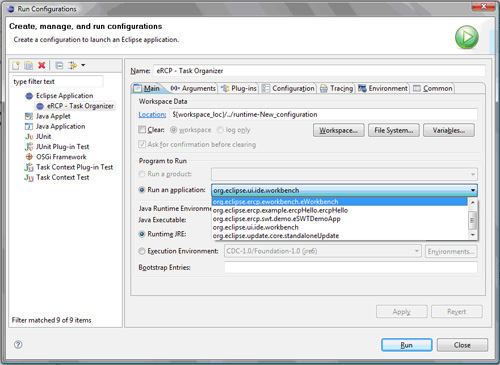Choose org.eclipse.ui.ide.workbench in the dropdown list

pos(339,227)
